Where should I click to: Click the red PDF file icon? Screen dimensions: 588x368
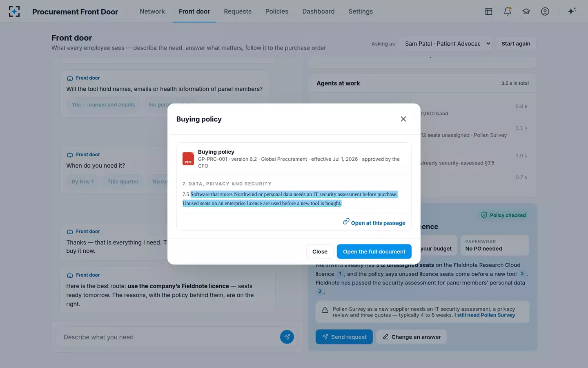click(x=188, y=159)
